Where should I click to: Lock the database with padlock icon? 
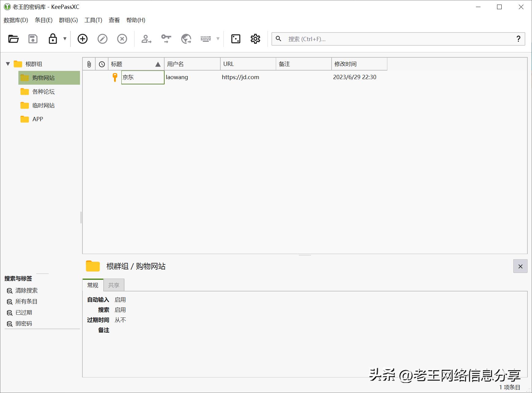coord(53,39)
